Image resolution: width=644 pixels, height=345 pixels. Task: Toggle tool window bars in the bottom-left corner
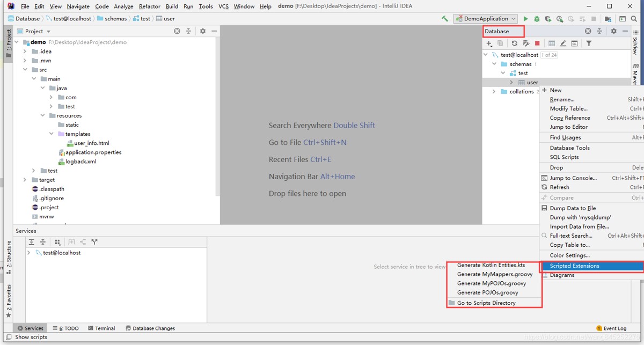[8, 337]
